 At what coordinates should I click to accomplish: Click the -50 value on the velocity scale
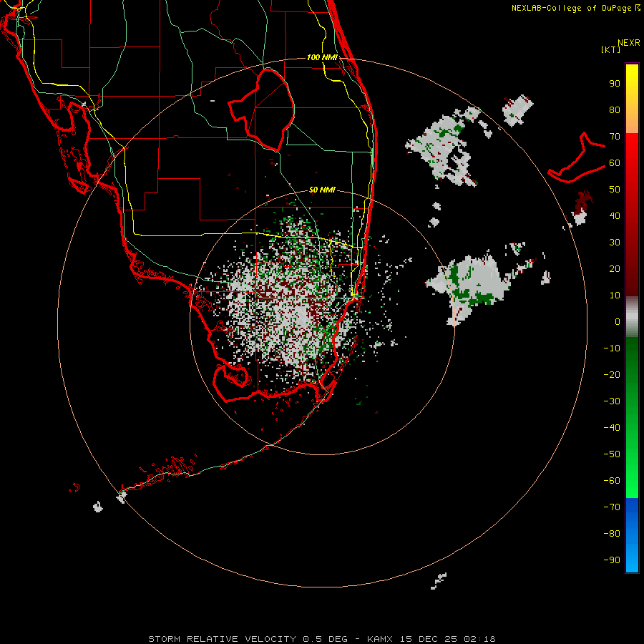click(x=612, y=454)
